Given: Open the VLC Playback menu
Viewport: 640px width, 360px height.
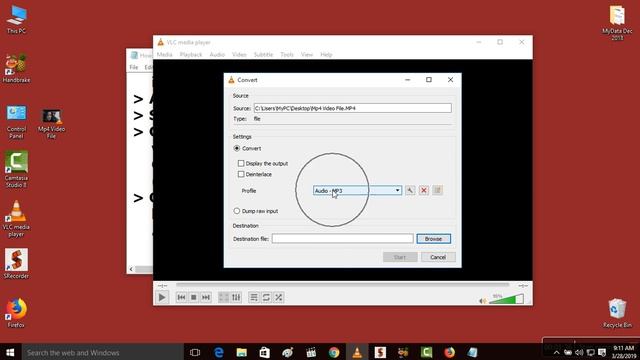Looking at the screenshot, I should point(191,54).
